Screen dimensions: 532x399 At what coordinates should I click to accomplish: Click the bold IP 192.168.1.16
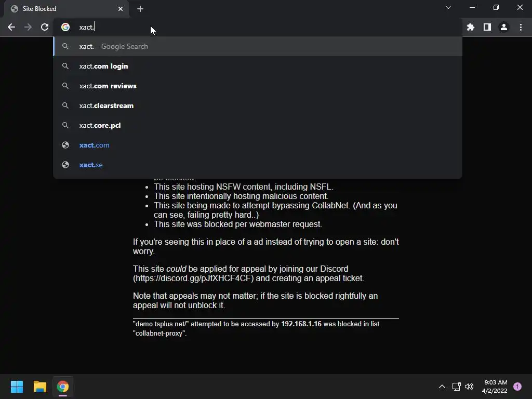(x=301, y=324)
